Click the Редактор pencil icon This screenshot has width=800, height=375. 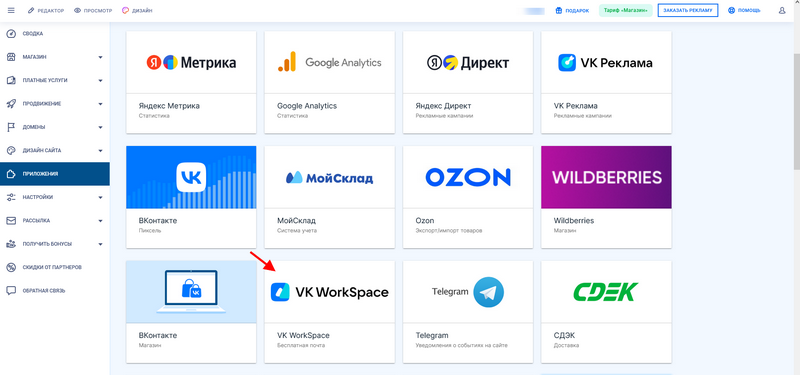31,10
